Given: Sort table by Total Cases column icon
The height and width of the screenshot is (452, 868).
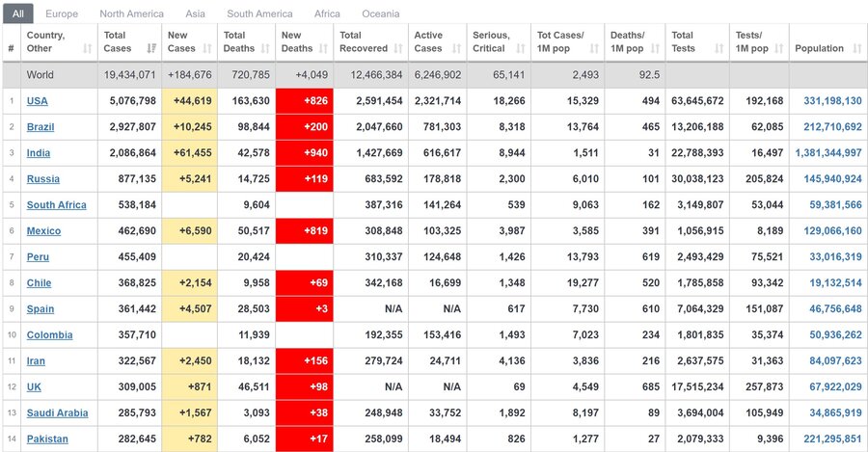Looking at the screenshot, I should (151, 49).
